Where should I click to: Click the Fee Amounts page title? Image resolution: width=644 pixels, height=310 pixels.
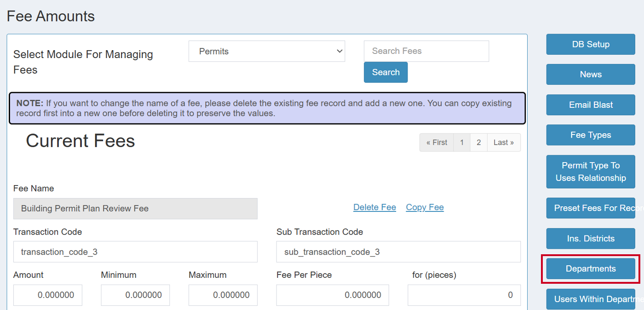[x=51, y=16]
